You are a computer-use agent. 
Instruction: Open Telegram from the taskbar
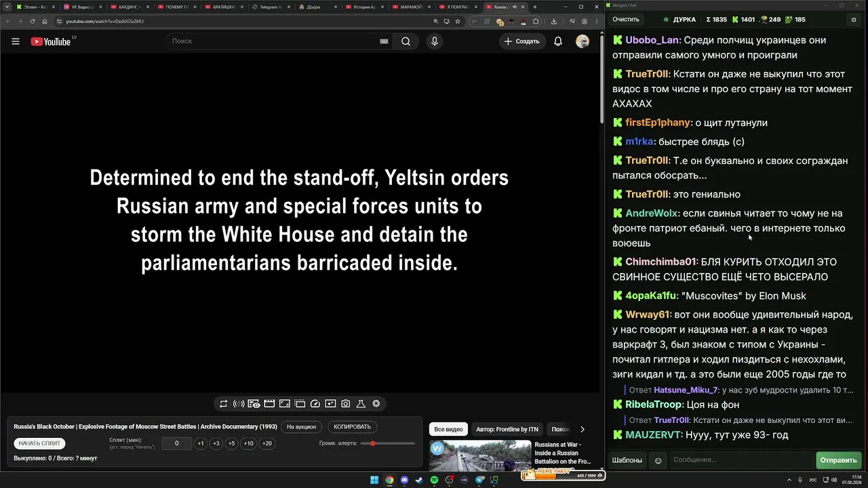479,481
